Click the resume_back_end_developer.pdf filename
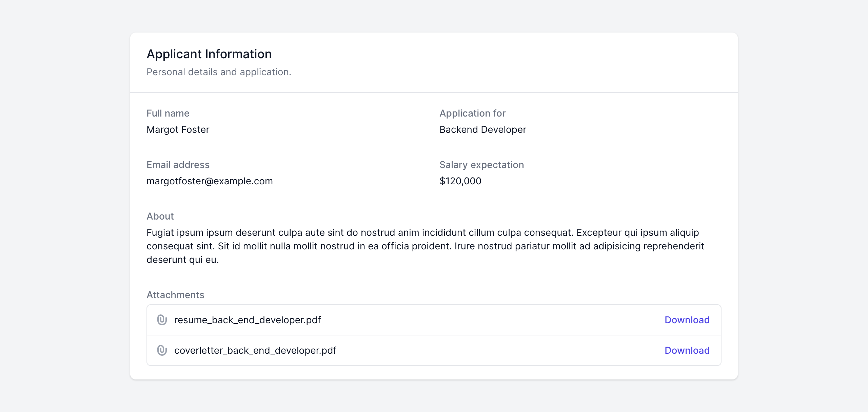868x412 pixels. (x=248, y=320)
